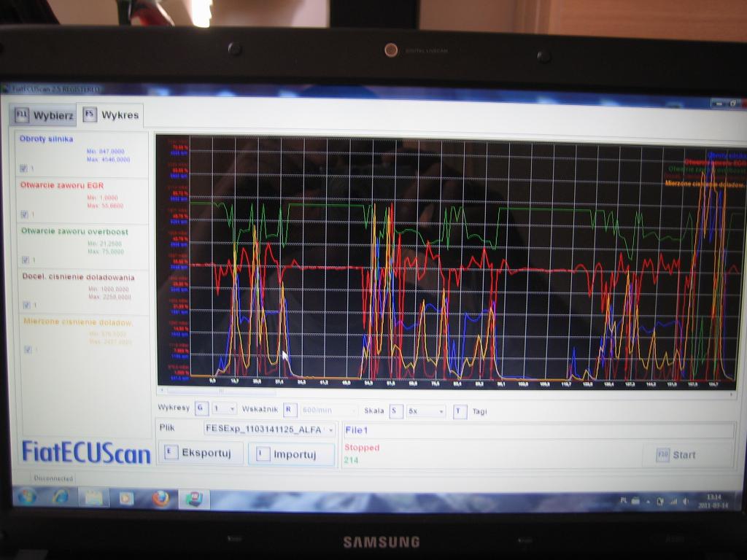Click the Disconnected status bar entry
This screenshot has width=747, height=560.
[53, 478]
